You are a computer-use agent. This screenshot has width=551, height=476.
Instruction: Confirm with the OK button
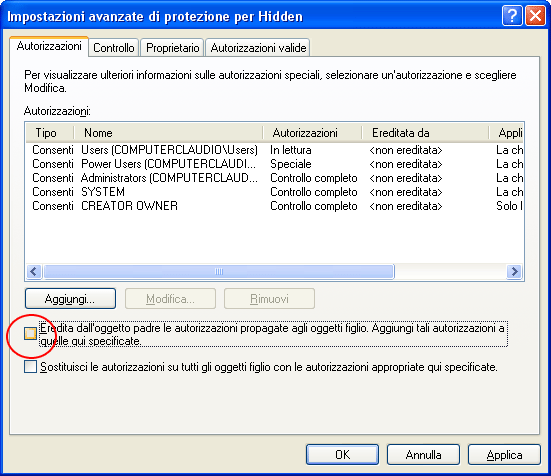coord(342,455)
